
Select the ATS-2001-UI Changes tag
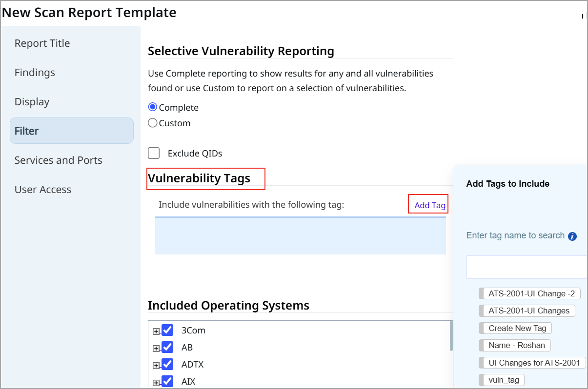coord(527,311)
